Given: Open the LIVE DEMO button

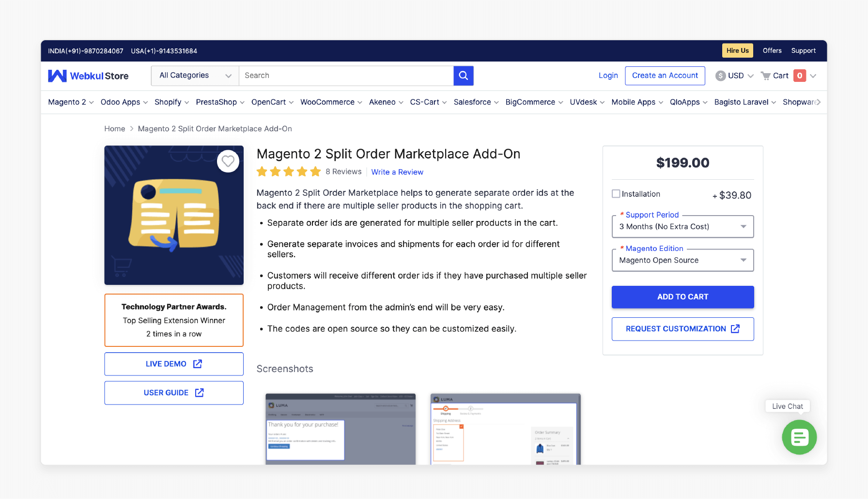Looking at the screenshot, I should (x=174, y=364).
